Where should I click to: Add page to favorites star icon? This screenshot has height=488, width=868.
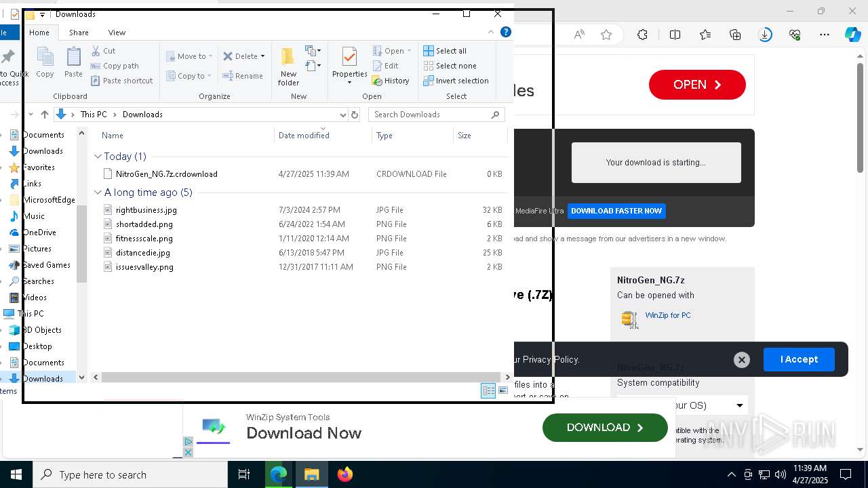606,35
